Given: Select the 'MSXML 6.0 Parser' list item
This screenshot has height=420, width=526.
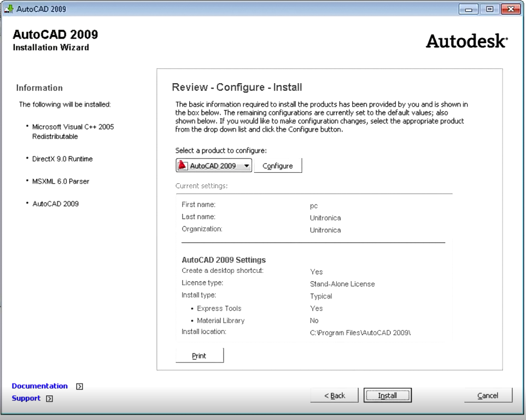Looking at the screenshot, I should pyautogui.click(x=61, y=182).
